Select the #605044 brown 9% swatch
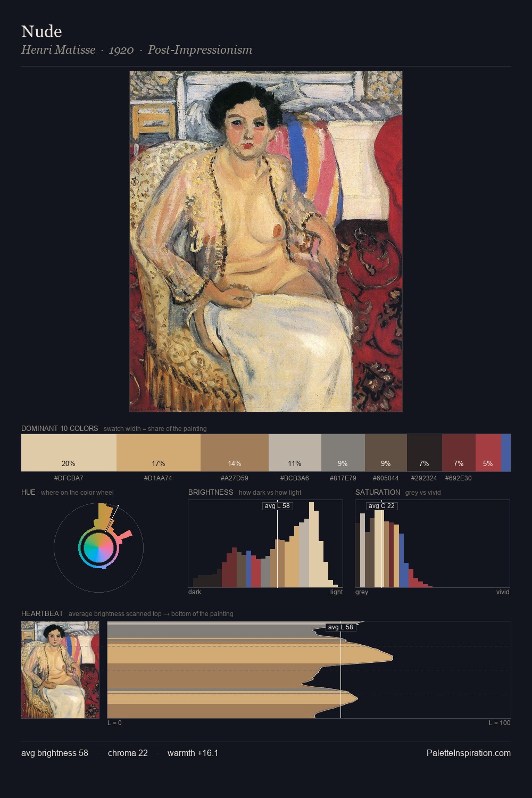The height and width of the screenshot is (798, 532). click(386, 453)
